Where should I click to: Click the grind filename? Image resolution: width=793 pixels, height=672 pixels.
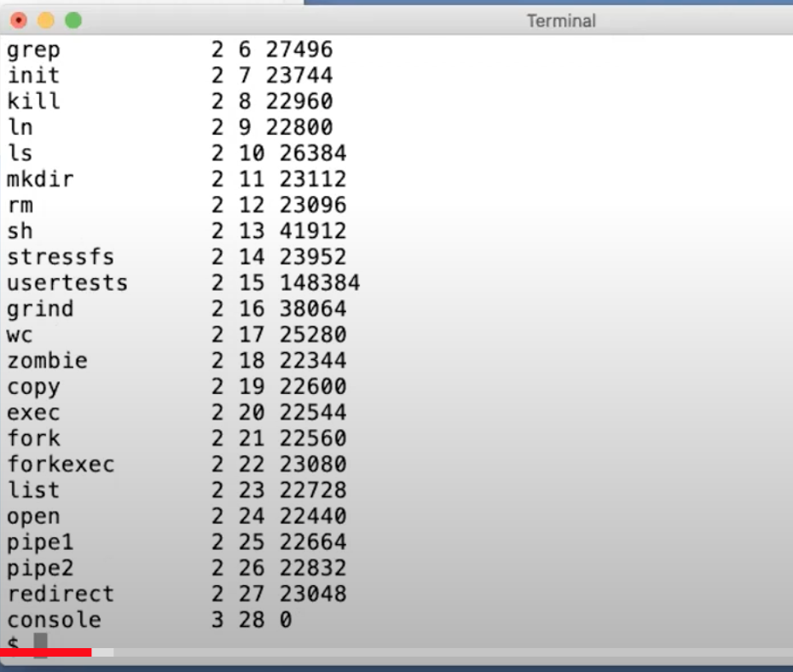pos(40,309)
